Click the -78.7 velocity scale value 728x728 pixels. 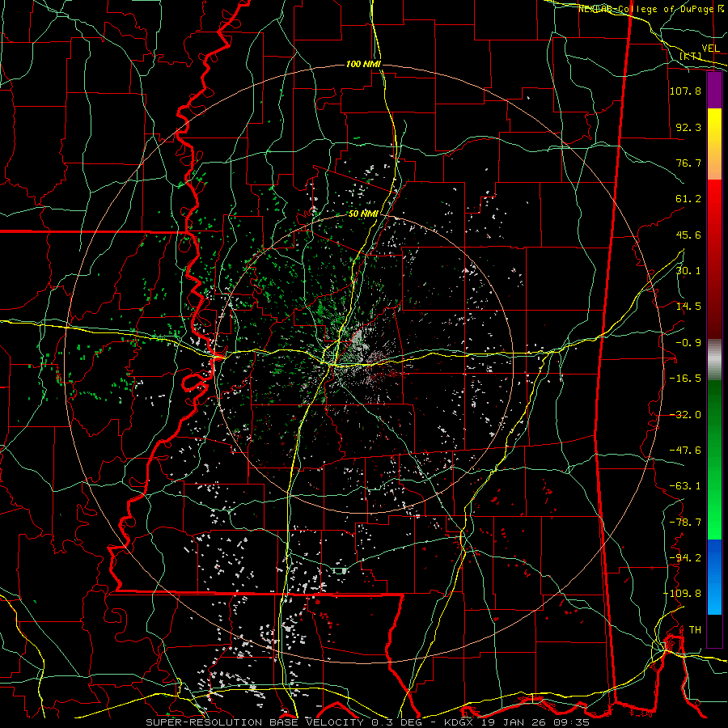685,523
